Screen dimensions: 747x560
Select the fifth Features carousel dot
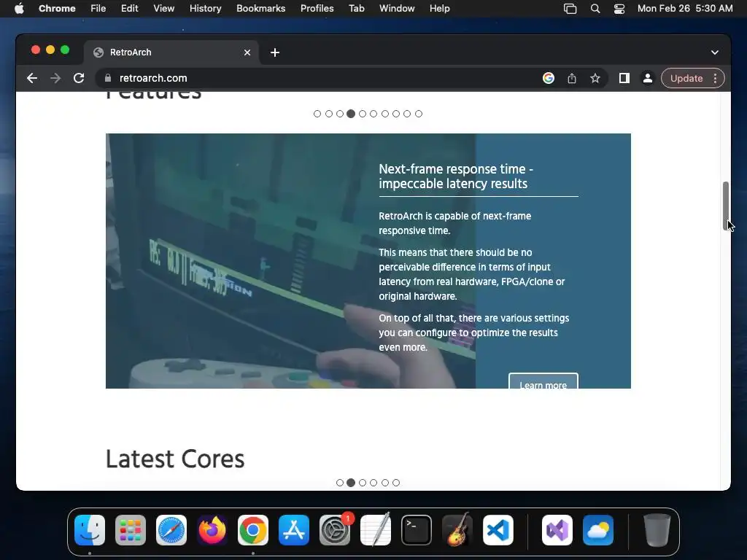[x=363, y=114]
